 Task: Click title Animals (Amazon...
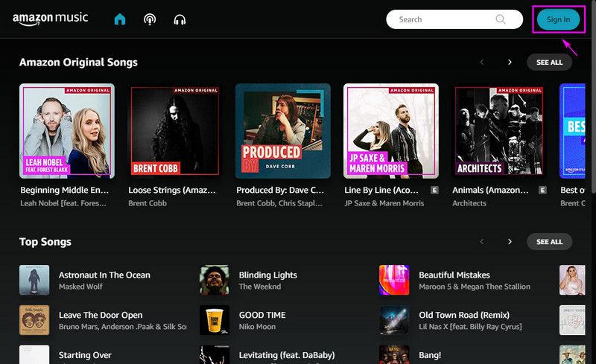tap(490, 190)
